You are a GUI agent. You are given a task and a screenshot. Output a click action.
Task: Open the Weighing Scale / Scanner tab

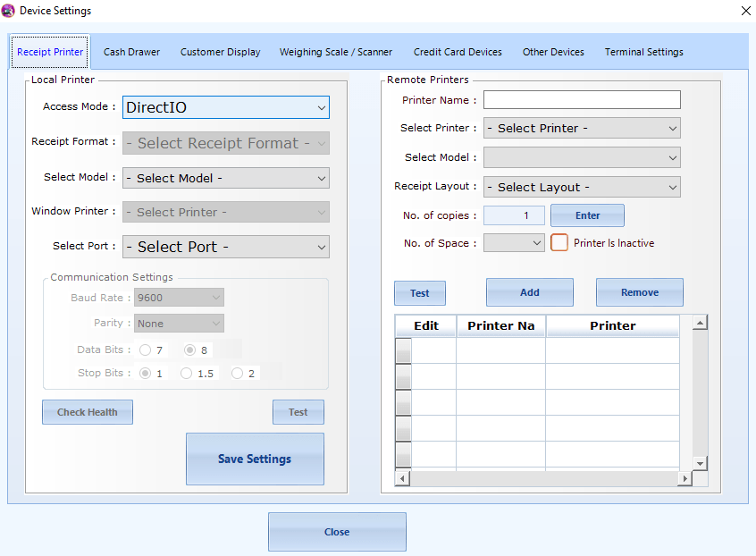point(336,52)
